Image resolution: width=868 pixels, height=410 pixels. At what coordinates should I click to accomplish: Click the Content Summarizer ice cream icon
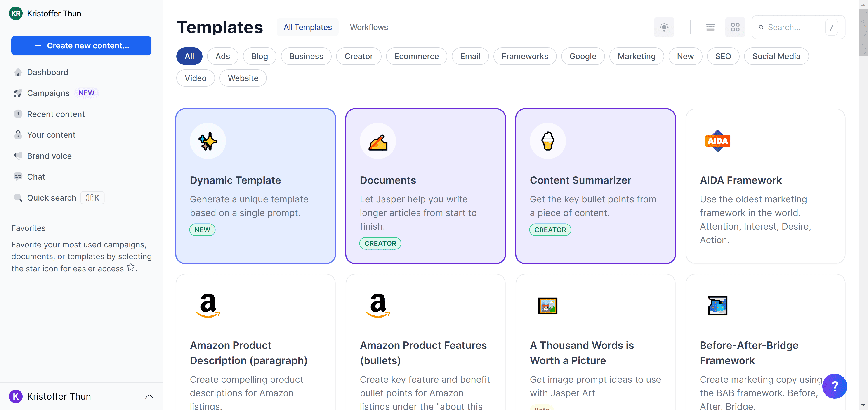tap(548, 141)
